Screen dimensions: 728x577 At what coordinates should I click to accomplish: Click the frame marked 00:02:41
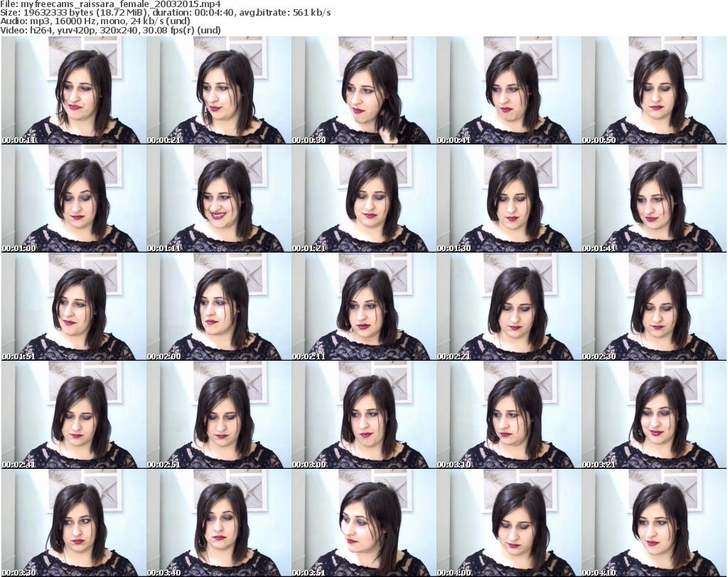[x=74, y=415]
